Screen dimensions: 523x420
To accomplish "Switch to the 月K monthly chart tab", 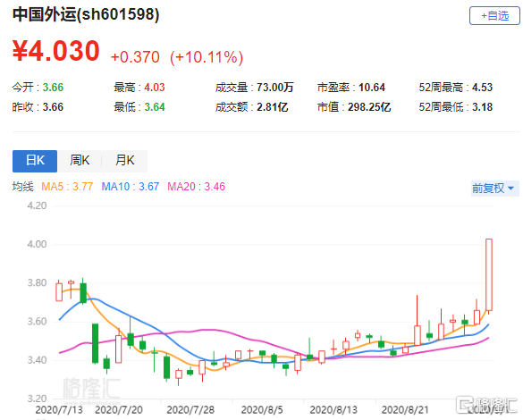I will point(124,161).
